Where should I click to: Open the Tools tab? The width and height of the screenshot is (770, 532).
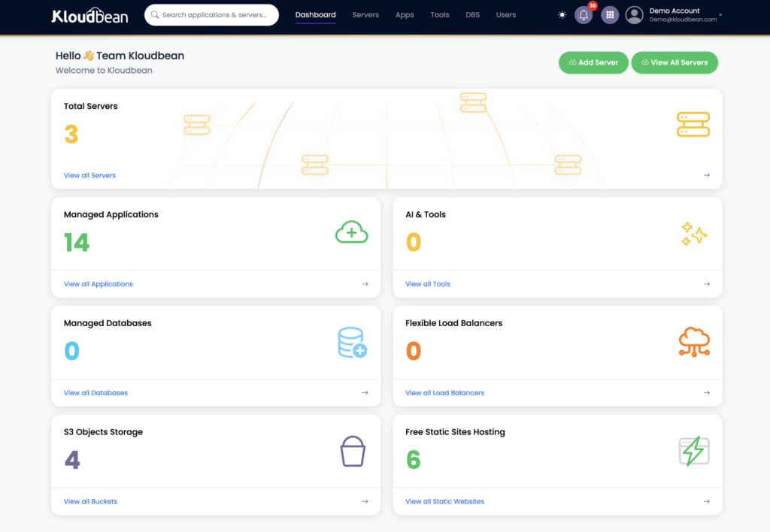[439, 15]
